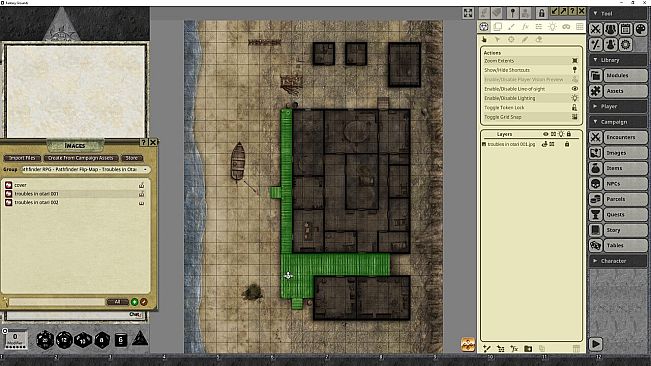
Task: Click the Assets puzzle-piece icon
Action: 596,91
